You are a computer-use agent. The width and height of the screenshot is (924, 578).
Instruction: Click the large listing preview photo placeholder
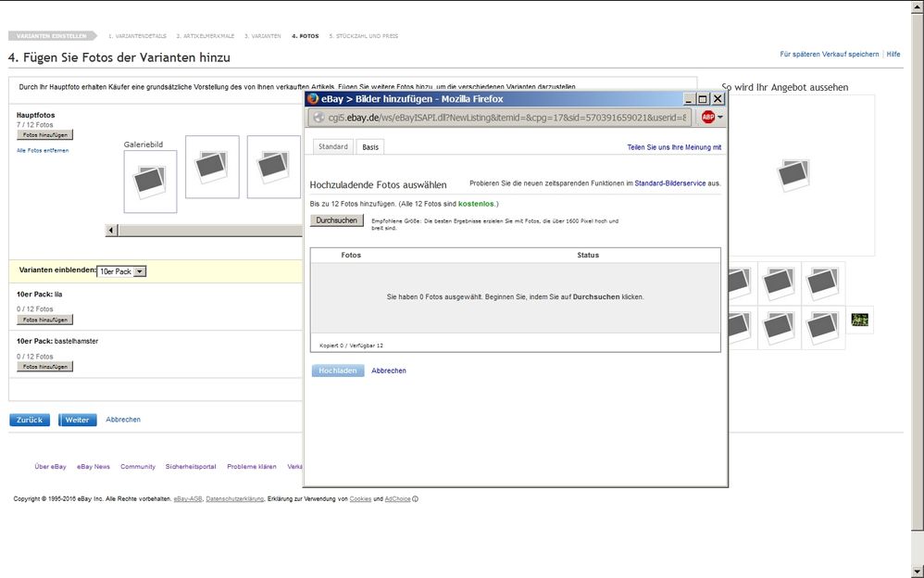point(794,174)
